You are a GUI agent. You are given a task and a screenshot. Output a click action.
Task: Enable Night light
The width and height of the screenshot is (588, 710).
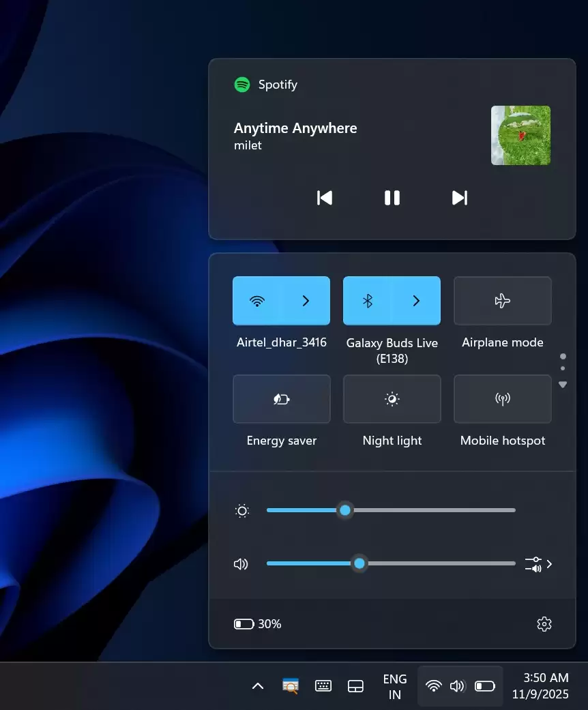[x=392, y=399]
